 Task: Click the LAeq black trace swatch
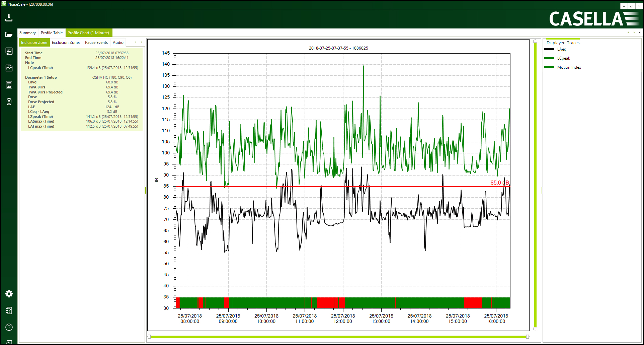[549, 49]
